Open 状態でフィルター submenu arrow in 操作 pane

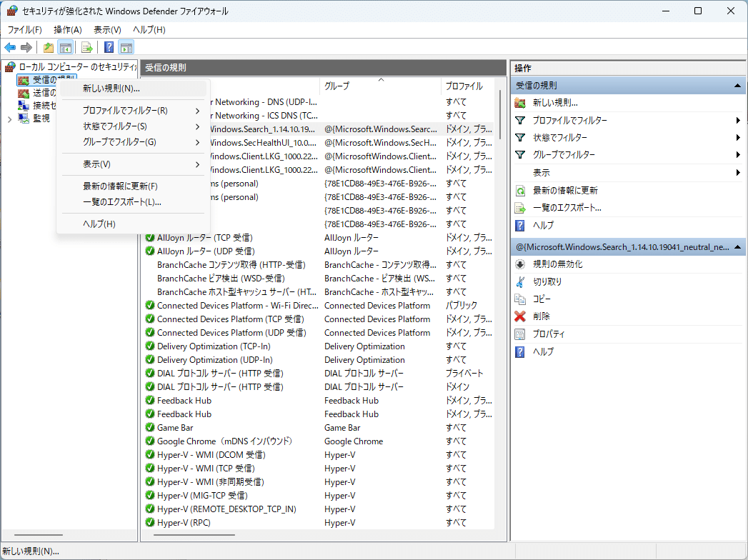738,138
